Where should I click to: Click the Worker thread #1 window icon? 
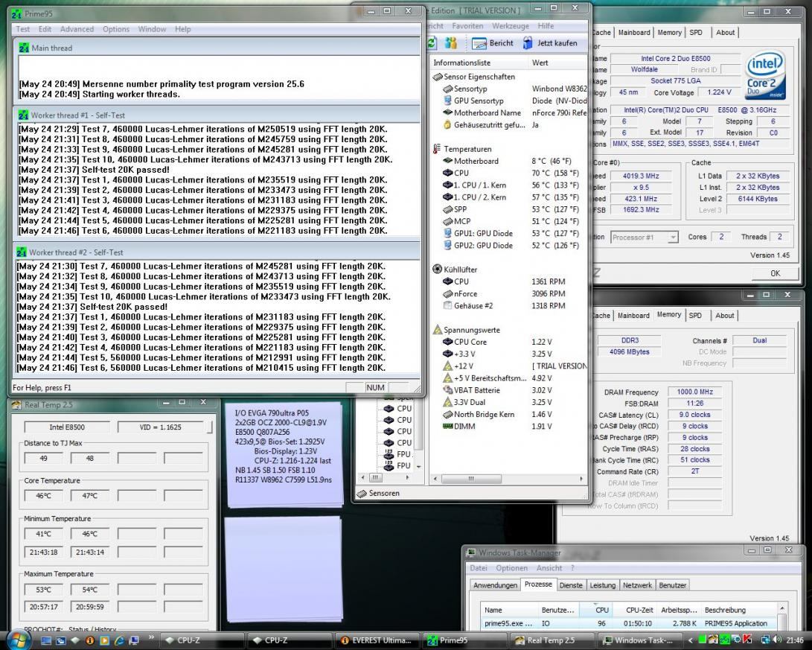(x=23, y=115)
